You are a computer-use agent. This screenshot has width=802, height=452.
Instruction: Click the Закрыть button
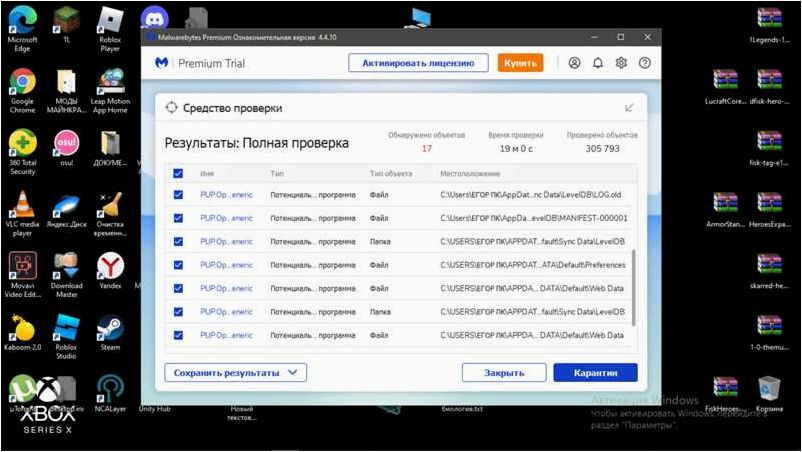pos(504,373)
